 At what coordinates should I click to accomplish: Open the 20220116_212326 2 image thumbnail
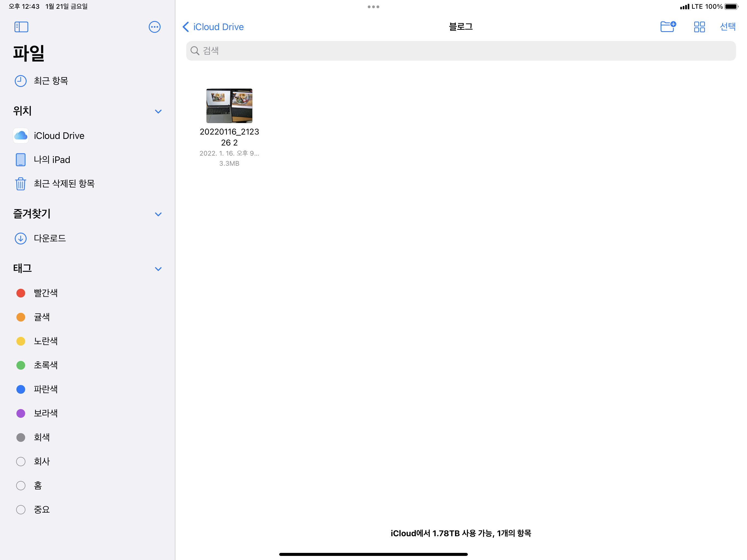point(229,106)
